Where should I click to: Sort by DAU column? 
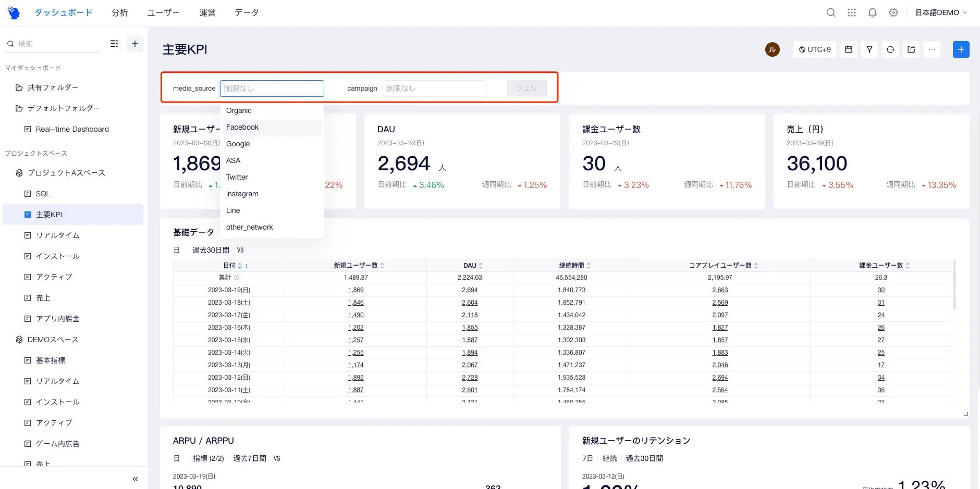[481, 266]
